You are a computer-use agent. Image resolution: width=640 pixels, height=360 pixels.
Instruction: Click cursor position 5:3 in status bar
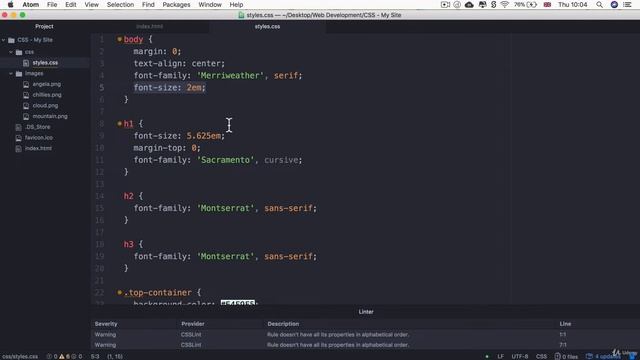point(95,356)
